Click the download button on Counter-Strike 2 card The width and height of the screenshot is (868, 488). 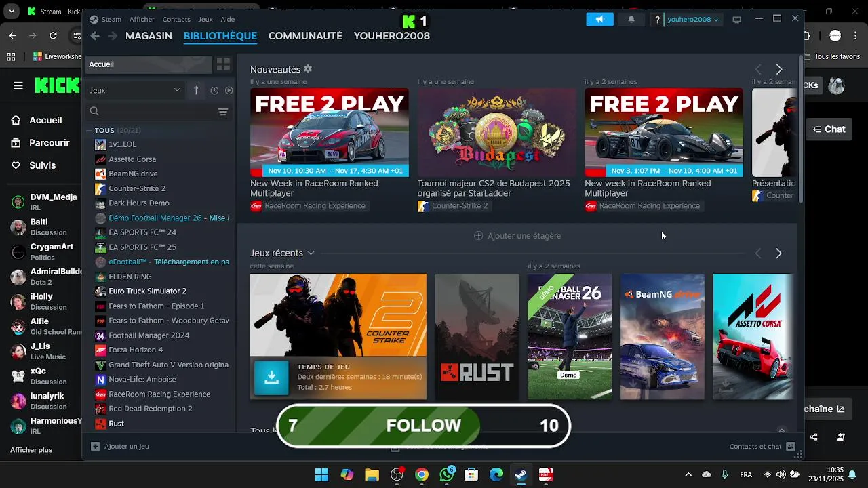271,378
